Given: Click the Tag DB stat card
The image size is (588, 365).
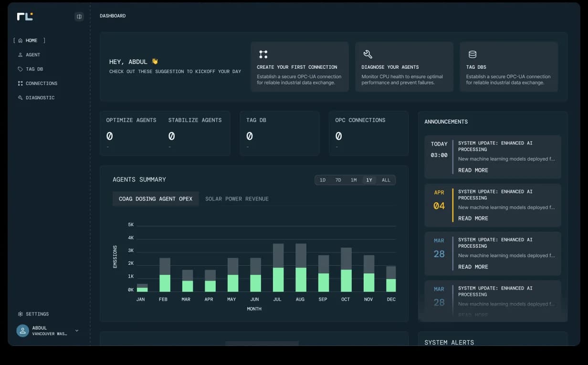Looking at the screenshot, I should (279, 134).
